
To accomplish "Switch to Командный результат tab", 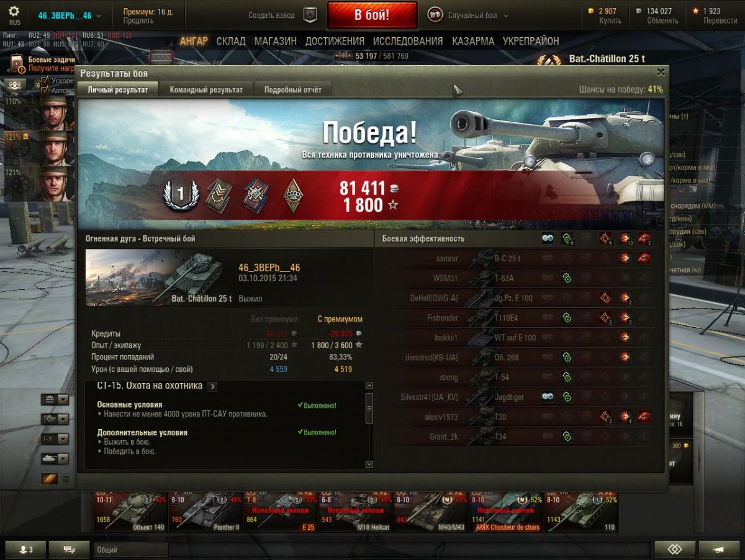I will [x=206, y=89].
